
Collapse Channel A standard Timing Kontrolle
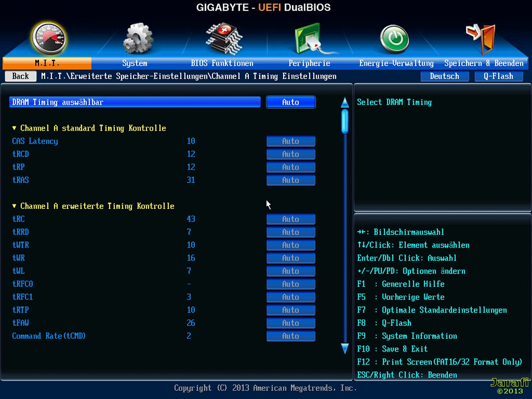click(x=89, y=128)
